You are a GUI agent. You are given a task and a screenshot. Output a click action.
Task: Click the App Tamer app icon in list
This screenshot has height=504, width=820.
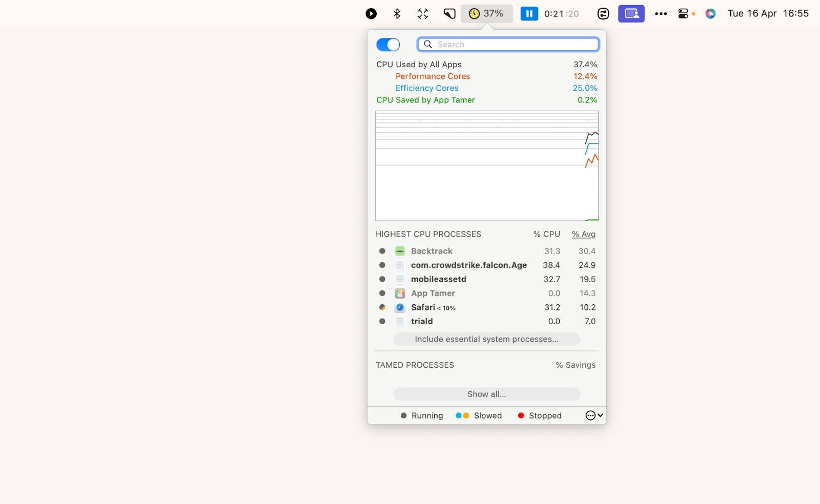coord(400,293)
